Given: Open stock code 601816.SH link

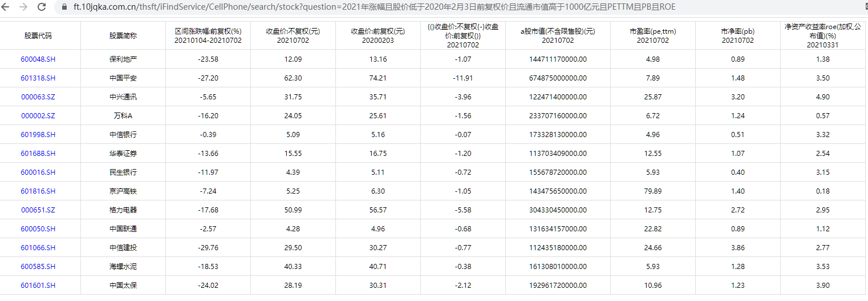Looking at the screenshot, I should (x=38, y=191).
